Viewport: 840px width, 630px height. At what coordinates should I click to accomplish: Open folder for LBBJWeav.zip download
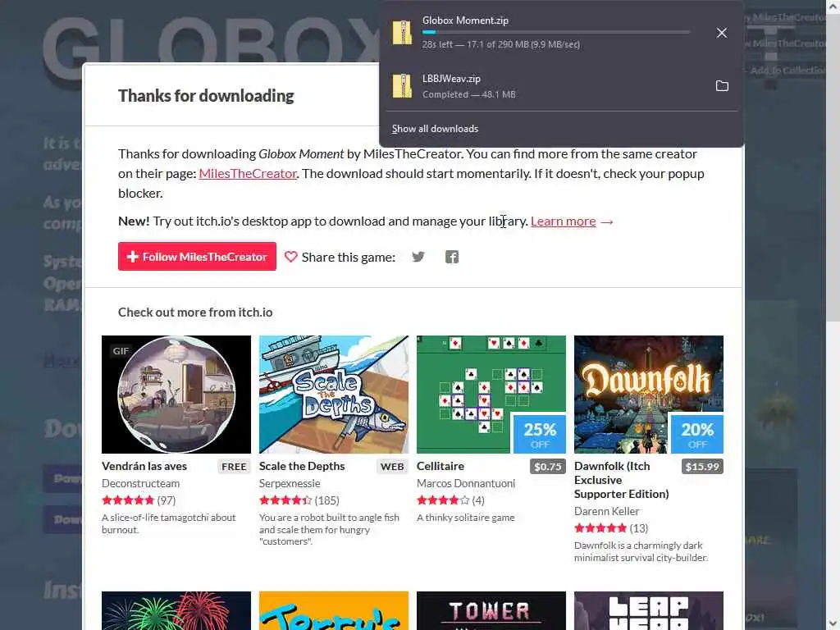click(722, 85)
